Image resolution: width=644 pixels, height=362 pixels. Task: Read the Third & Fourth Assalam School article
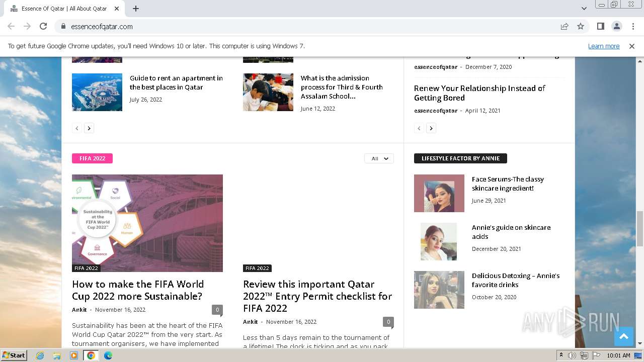pos(342,87)
